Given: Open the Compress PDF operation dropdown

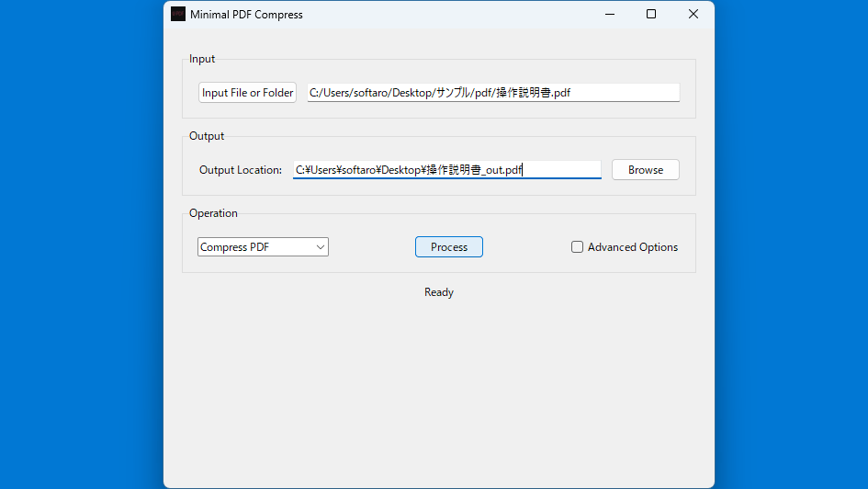Looking at the screenshot, I should (x=263, y=247).
